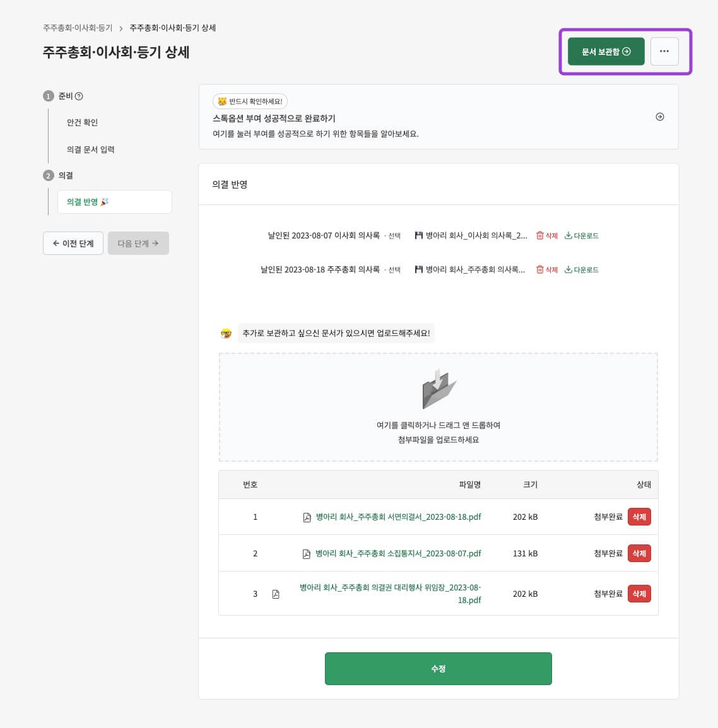The height and width of the screenshot is (728, 718).
Task: Click the flag icon beside 주주총회 의사록 file
Action: tap(419, 269)
